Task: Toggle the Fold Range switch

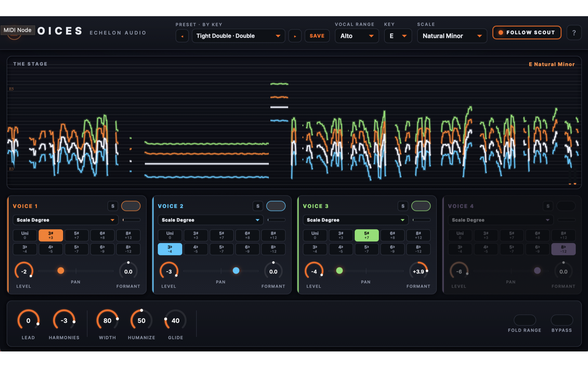Action: (525, 320)
